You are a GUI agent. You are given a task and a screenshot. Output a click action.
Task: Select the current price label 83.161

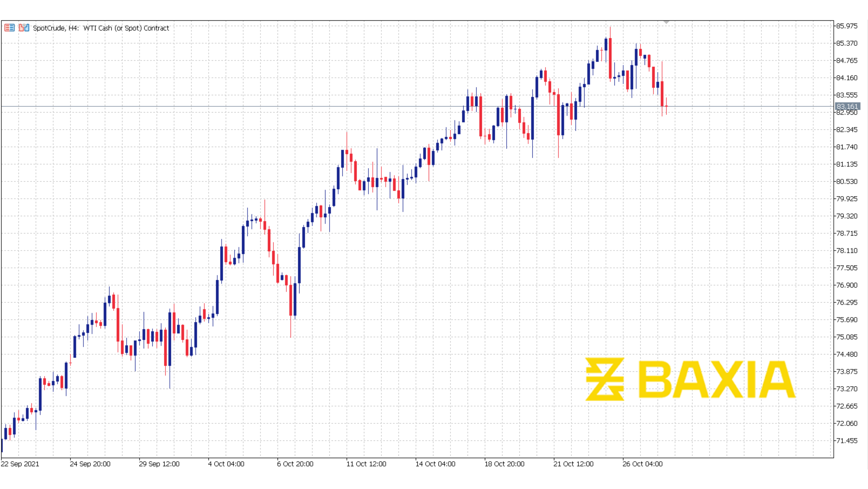point(847,107)
